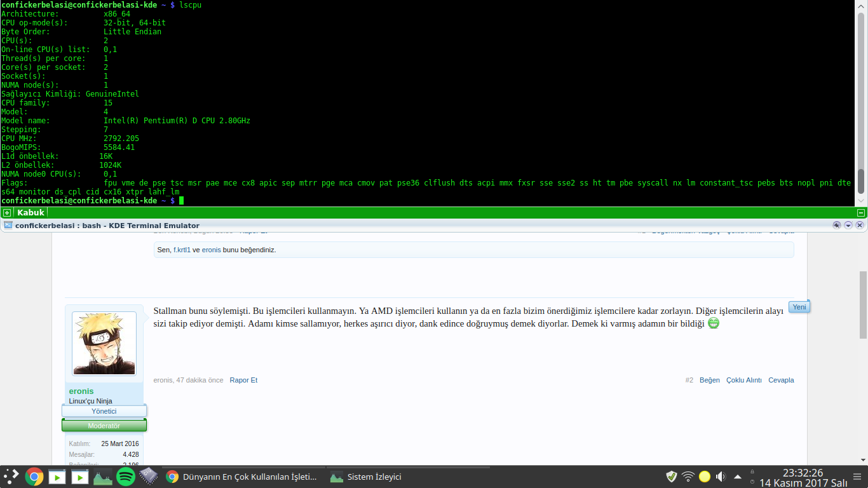Add a new terminal tab with plus icon
This screenshot has height=488, width=868.
pyautogui.click(x=6, y=213)
